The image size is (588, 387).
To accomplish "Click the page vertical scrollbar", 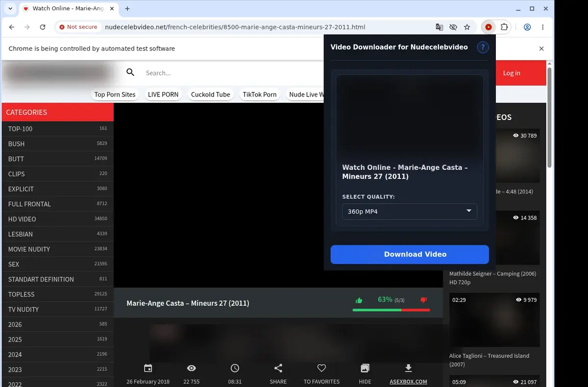I will point(550,118).
